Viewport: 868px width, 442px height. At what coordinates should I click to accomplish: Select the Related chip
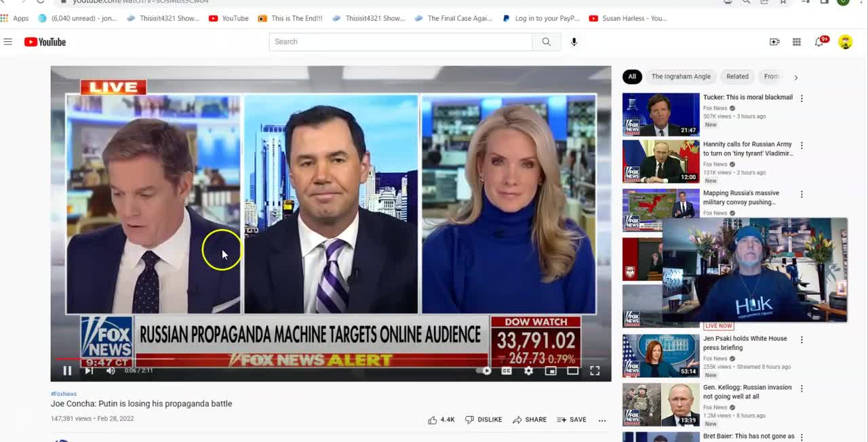[x=737, y=77]
